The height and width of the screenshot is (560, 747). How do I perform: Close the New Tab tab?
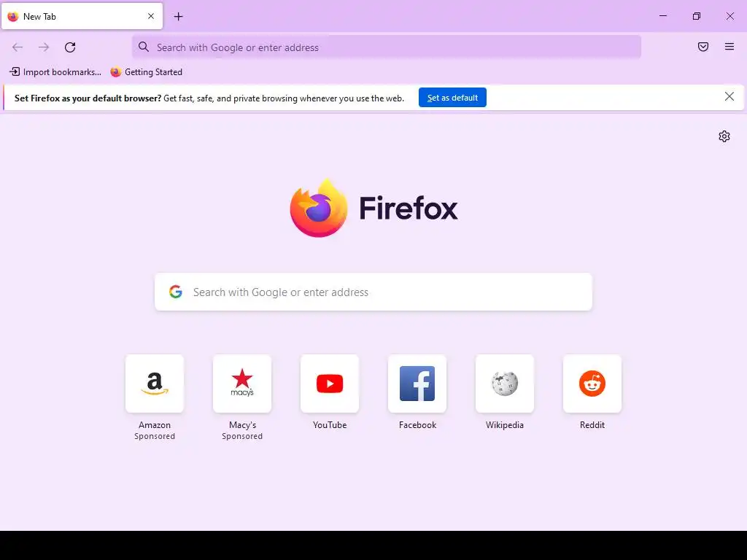point(151,16)
